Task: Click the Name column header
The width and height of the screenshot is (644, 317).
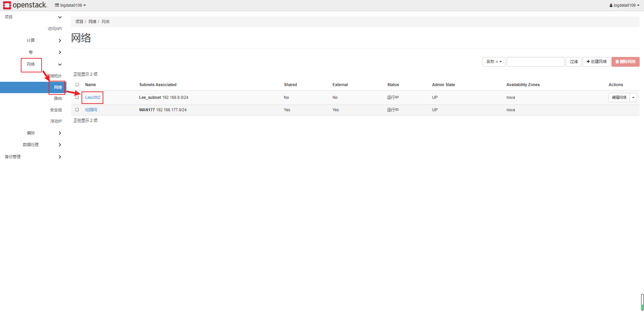Action: coord(91,85)
